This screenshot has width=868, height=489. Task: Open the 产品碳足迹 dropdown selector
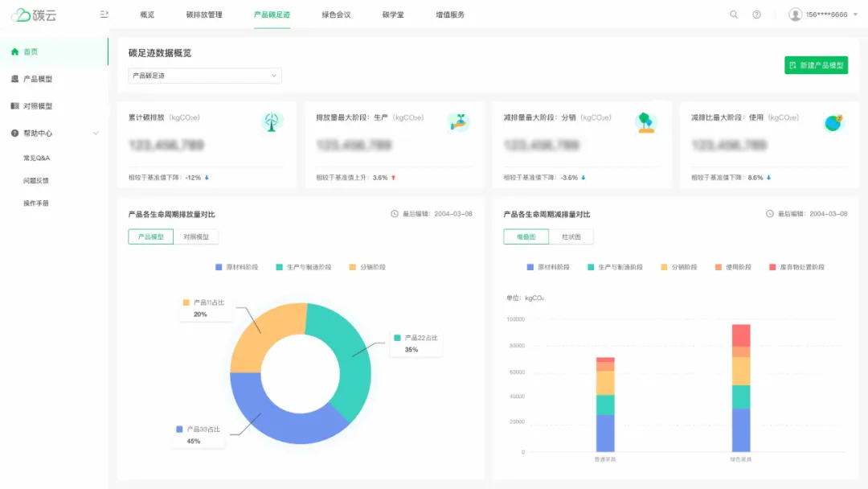[x=205, y=76]
